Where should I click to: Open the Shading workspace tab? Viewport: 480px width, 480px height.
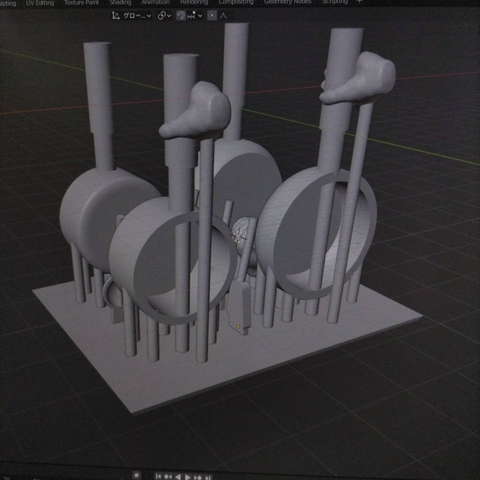click(121, 3)
